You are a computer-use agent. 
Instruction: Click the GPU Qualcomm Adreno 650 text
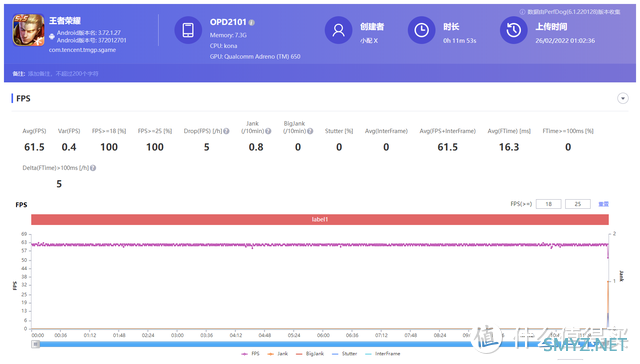click(255, 57)
